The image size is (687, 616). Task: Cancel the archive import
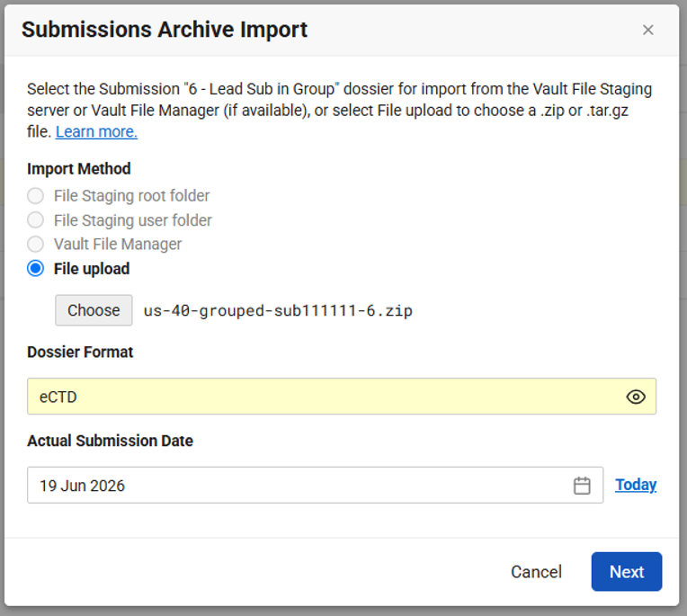[x=536, y=572]
